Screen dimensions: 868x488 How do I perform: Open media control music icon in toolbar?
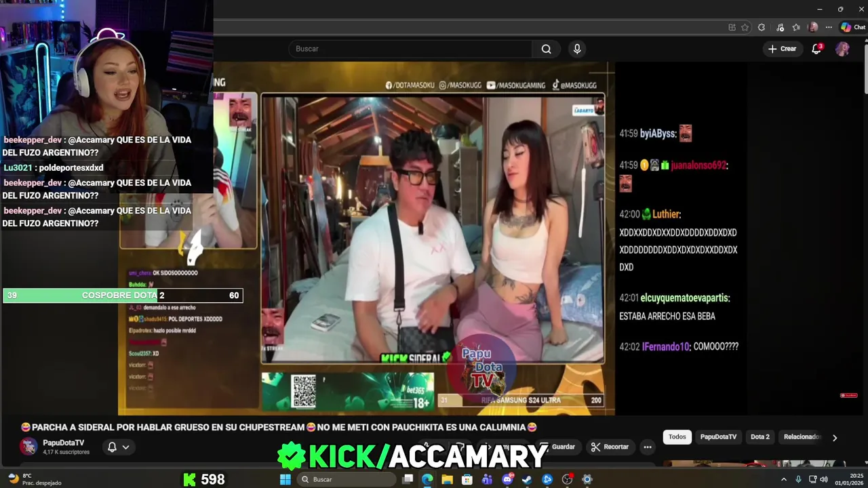click(x=780, y=27)
